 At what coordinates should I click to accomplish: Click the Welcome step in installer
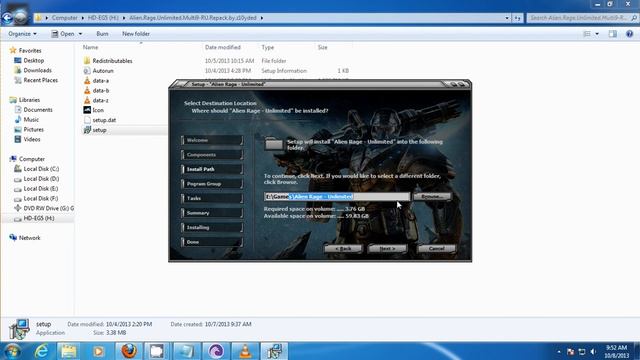click(x=212, y=140)
